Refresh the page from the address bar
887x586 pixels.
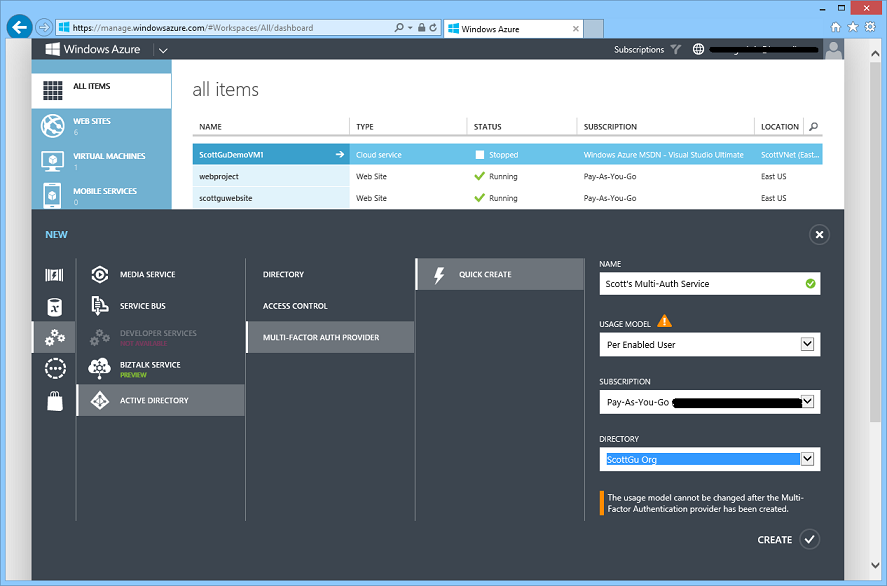(x=433, y=28)
